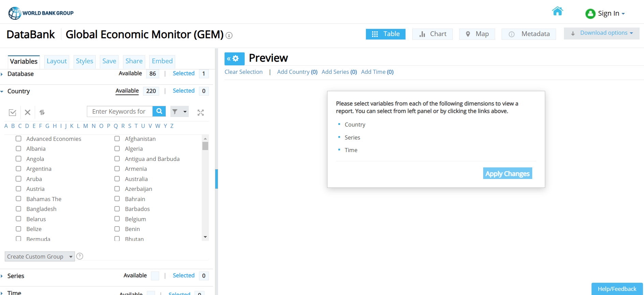The image size is (644, 295).
Task: Expand the Time section
Action: (14, 293)
